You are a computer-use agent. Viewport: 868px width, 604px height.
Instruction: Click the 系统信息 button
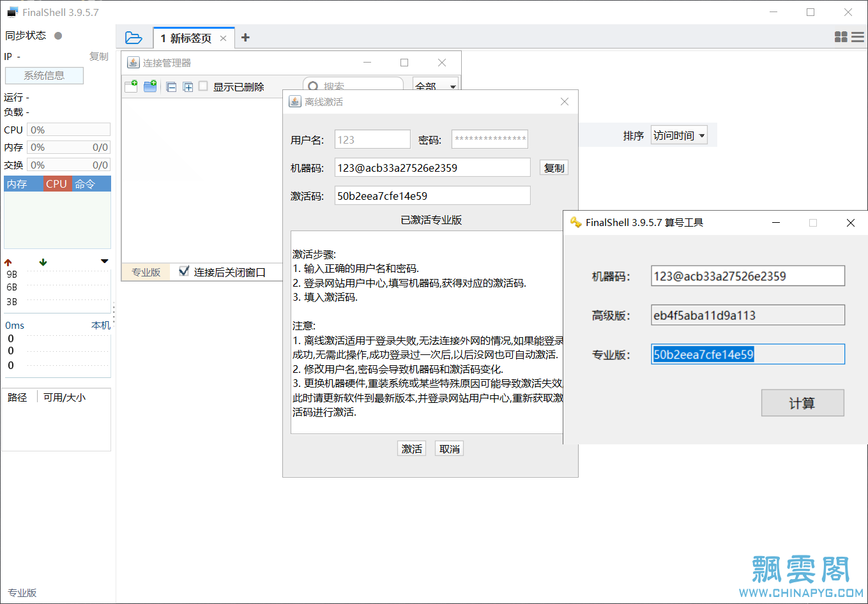44,75
